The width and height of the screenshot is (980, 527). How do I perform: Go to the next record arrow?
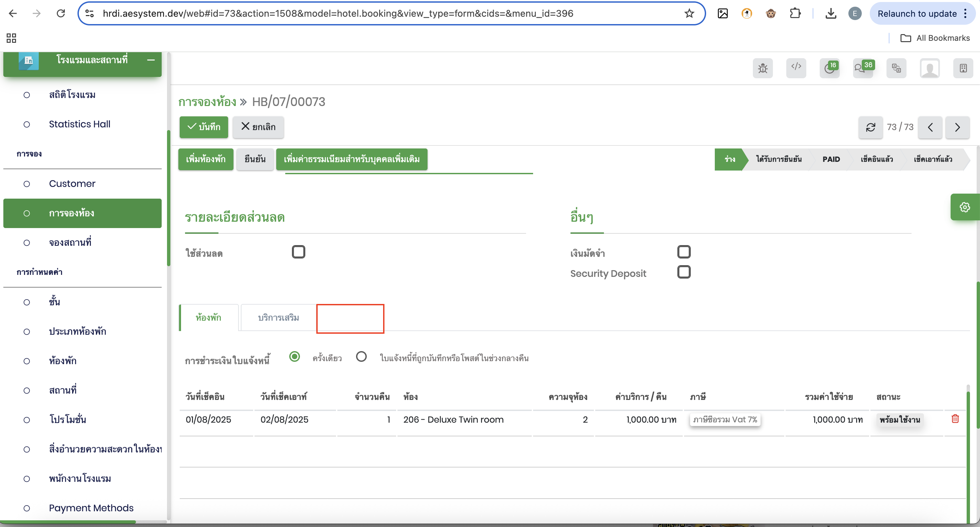coord(957,127)
